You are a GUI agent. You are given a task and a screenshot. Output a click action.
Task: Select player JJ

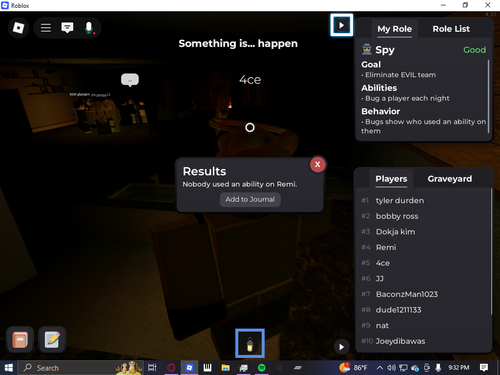(x=423, y=279)
